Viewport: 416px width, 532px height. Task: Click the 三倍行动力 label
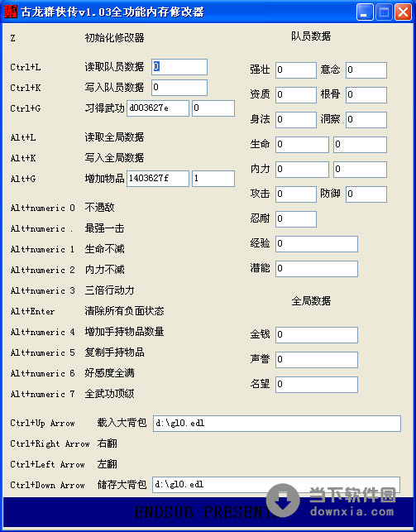pos(109,290)
